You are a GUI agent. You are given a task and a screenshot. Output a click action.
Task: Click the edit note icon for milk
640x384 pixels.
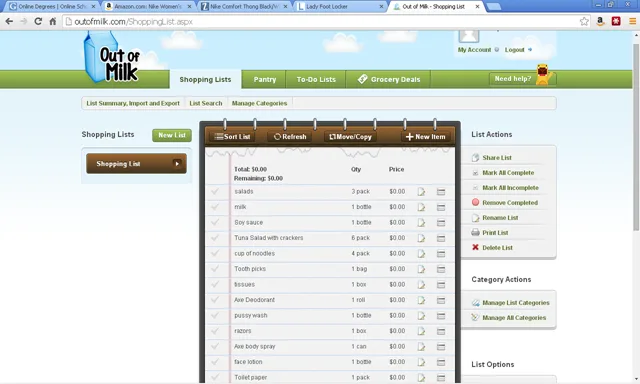[421, 207]
